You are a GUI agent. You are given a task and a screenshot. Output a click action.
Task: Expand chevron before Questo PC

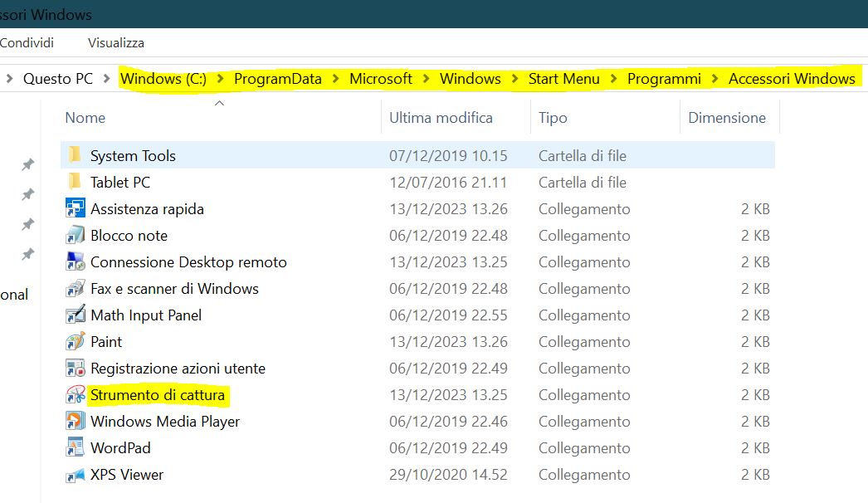9,79
